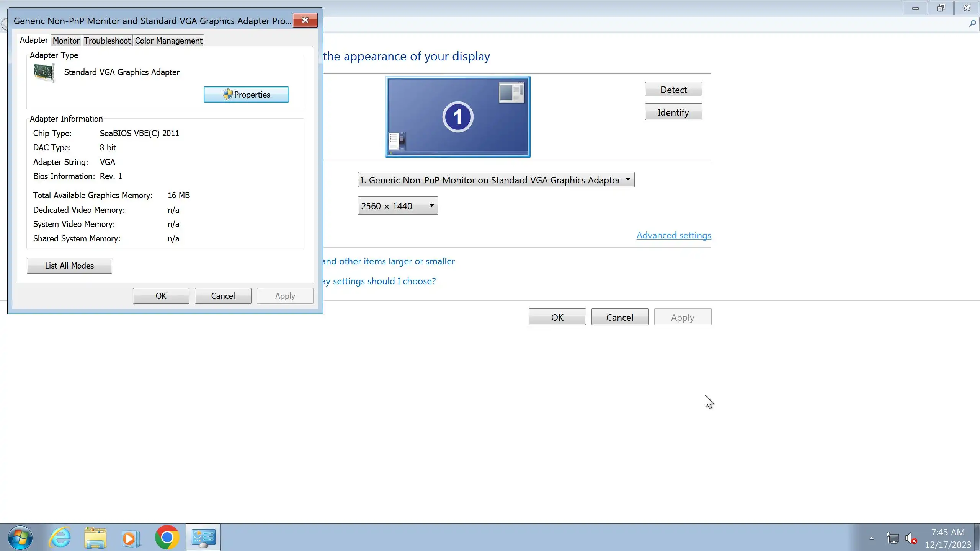Click the List All Modes button
Viewport: 980px width, 551px height.
[69, 266]
